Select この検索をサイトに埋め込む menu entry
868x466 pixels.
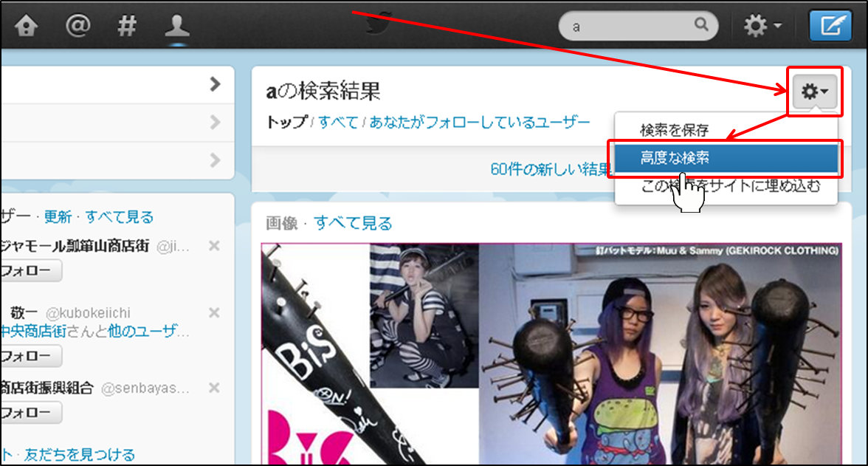tap(729, 187)
